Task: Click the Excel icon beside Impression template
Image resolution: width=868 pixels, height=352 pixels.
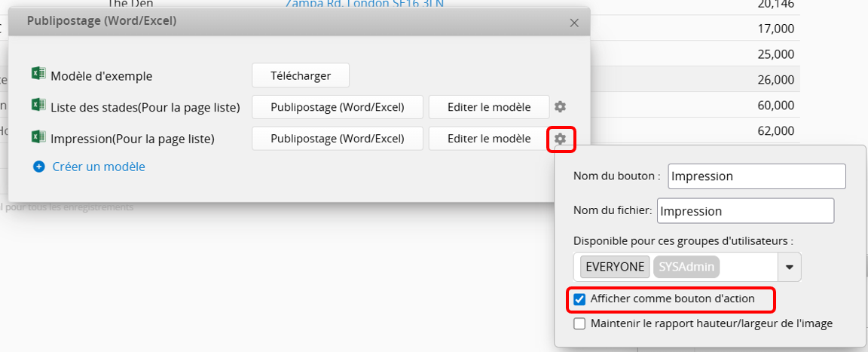Action: (x=38, y=138)
